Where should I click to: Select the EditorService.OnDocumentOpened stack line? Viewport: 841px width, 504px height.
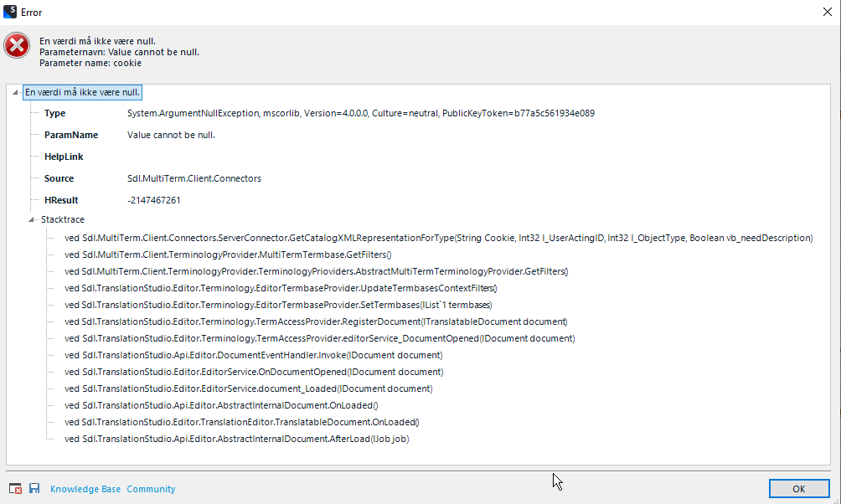tap(255, 372)
